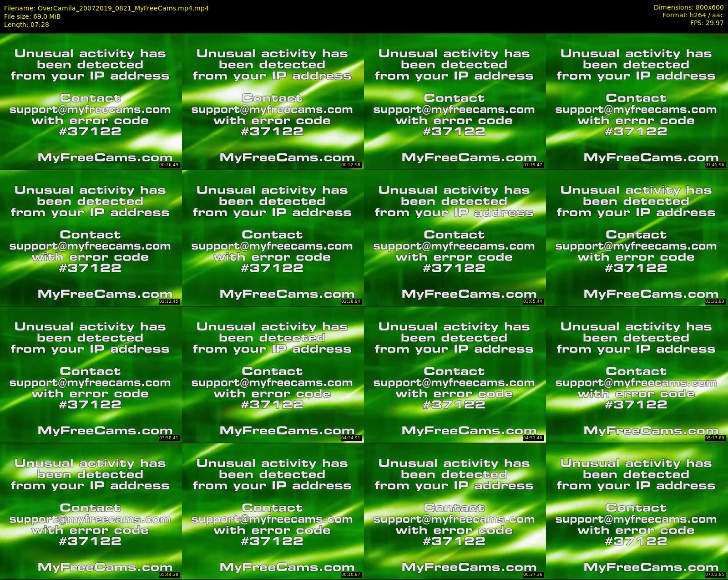Click the 'Format: h264 / aac' text
This screenshot has height=580, width=728.
pyautogui.click(x=693, y=15)
